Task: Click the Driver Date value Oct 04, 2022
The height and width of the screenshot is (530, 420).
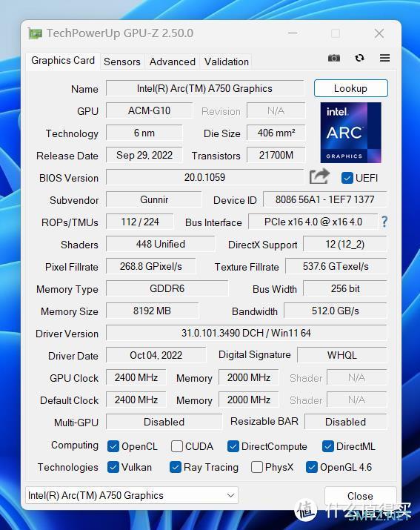Action: (x=156, y=355)
